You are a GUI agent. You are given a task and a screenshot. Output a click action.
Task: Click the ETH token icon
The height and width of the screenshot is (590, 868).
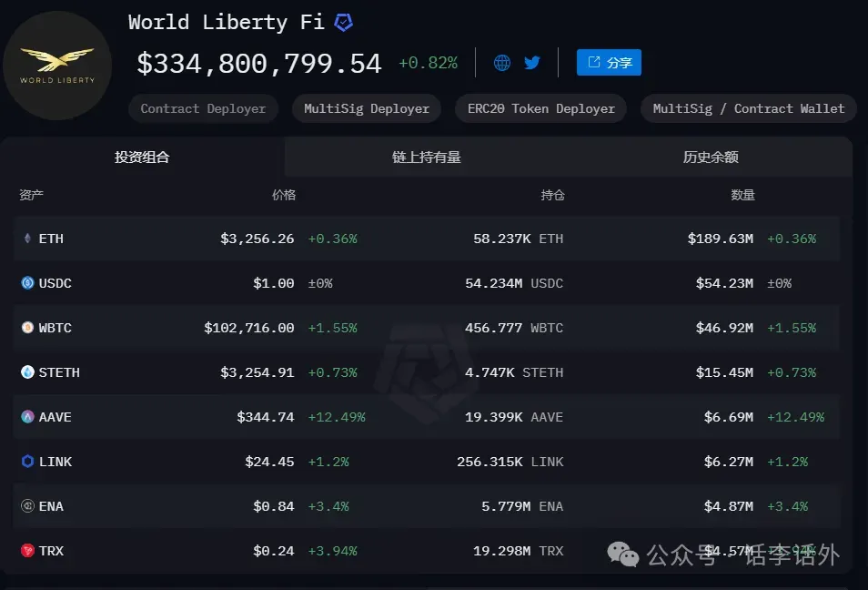click(x=27, y=239)
